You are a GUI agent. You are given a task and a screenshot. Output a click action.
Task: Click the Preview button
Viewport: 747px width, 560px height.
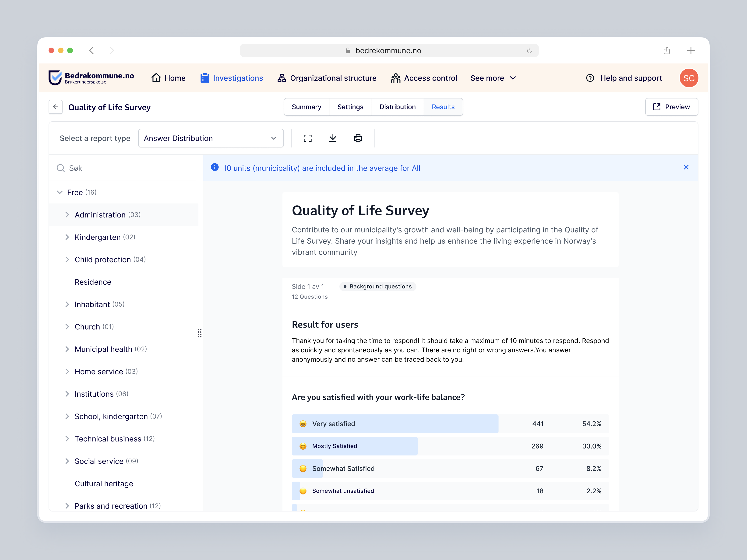pos(671,107)
